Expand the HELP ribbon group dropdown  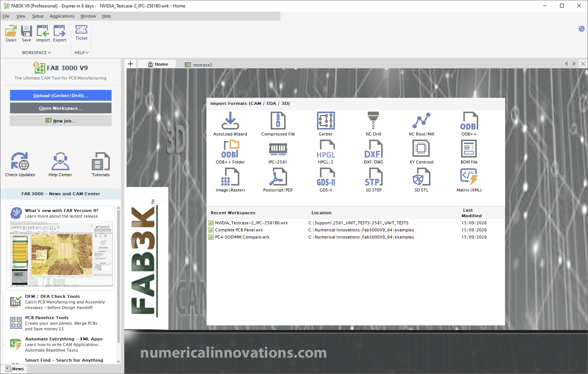82,53
